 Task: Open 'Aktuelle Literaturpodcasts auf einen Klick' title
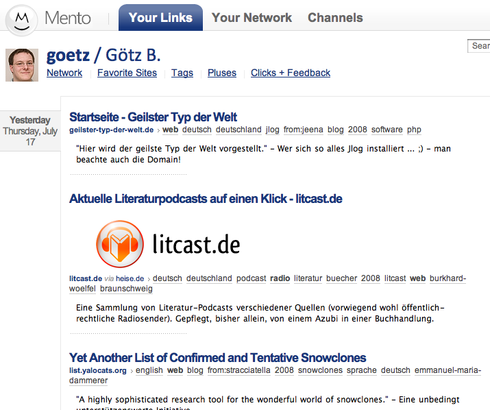tap(206, 199)
